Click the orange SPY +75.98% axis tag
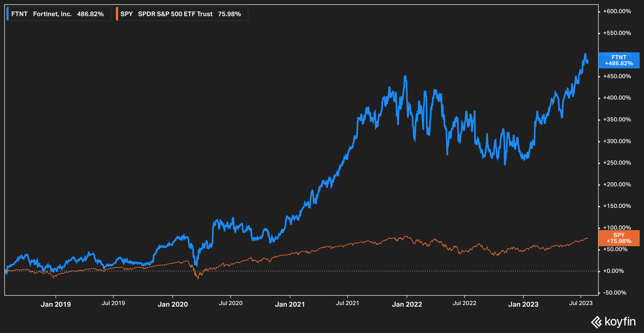Screen dimensions: 644x333 click(x=619, y=238)
